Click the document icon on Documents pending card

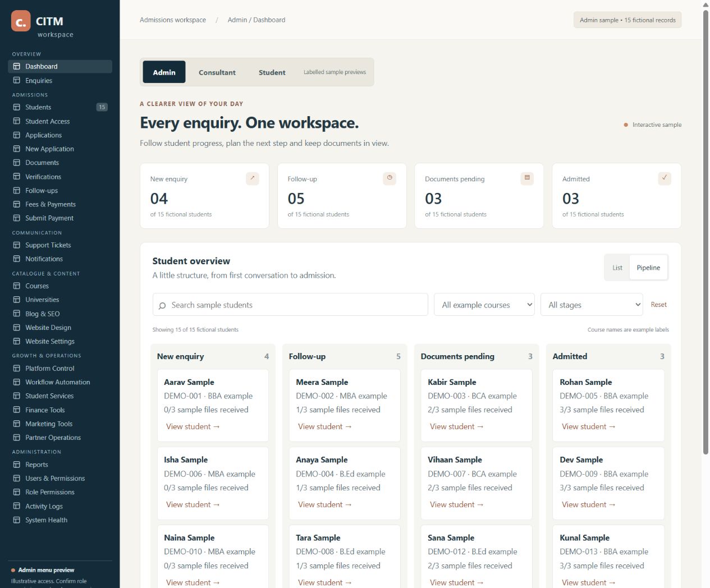(527, 178)
